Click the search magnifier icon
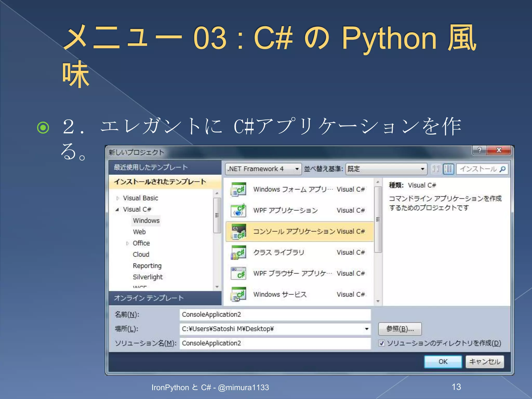 (x=503, y=169)
